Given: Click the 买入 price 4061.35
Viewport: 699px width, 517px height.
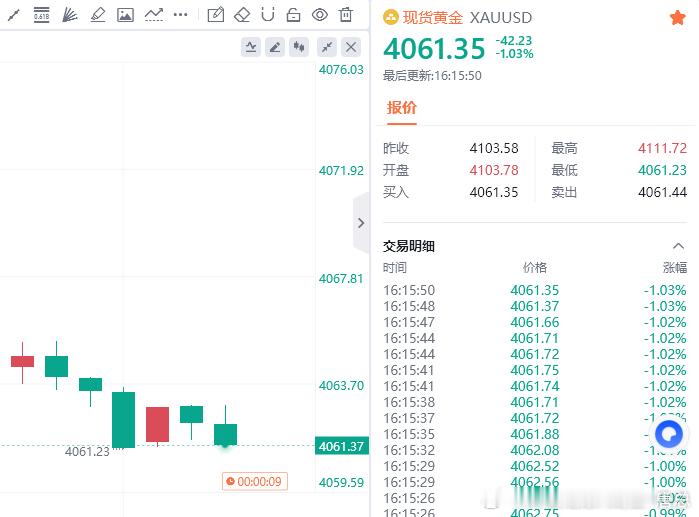Looking at the screenshot, I should tap(494, 192).
